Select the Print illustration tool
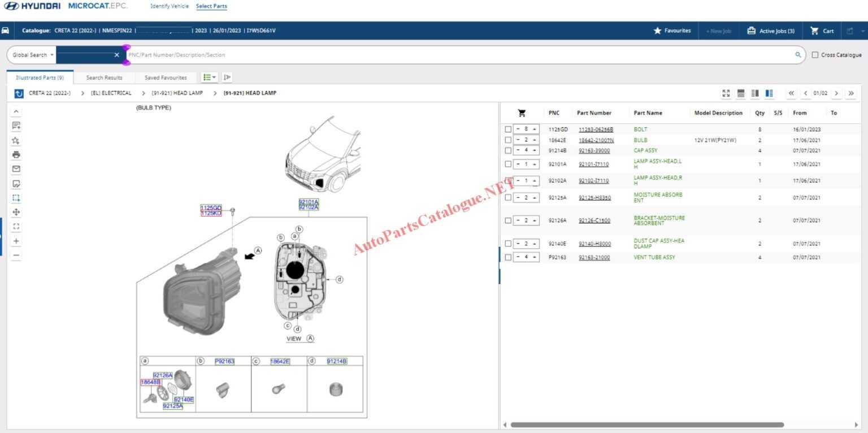 tap(16, 154)
